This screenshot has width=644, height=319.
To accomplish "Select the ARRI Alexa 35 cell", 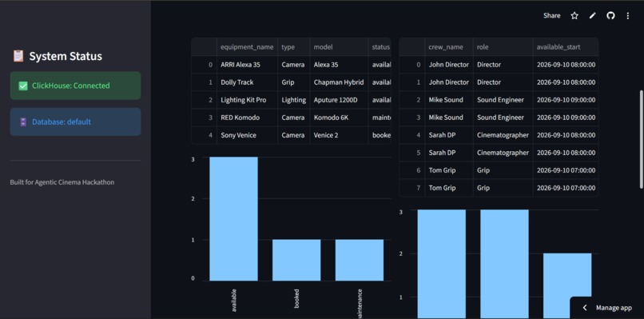I will (247, 65).
